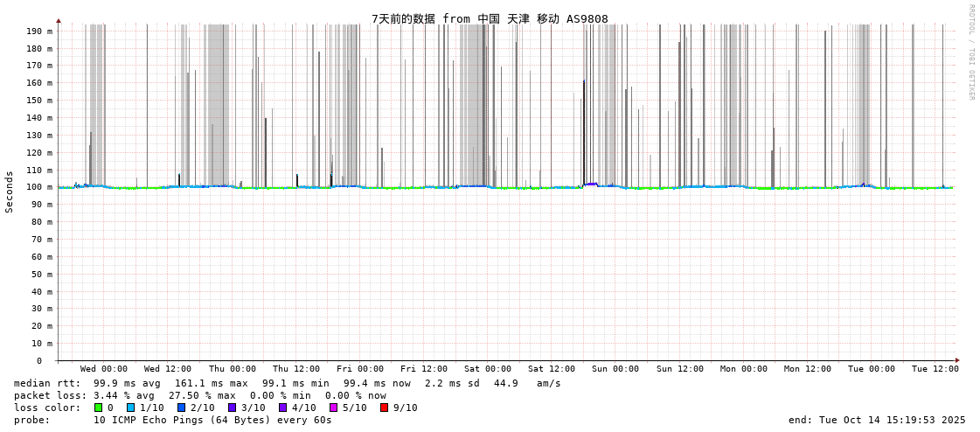Viewport: 980px width, 432px height.
Task: Click the probe ICMP Echo Pings description
Action: (173, 420)
